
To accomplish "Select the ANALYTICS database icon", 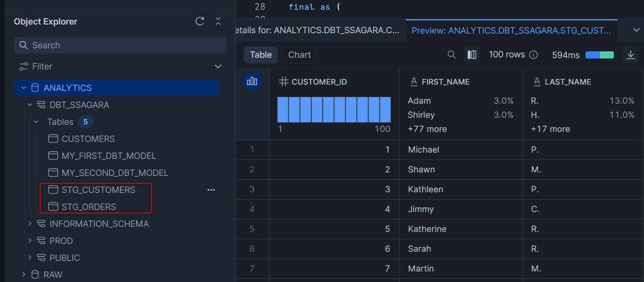I will coord(35,88).
